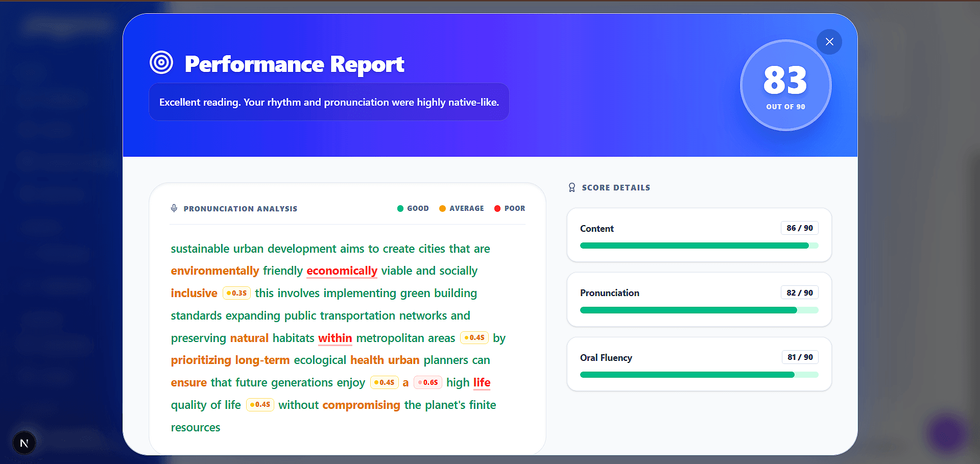Click the orange Average legend dot
This screenshot has height=464, width=980.
pos(442,208)
